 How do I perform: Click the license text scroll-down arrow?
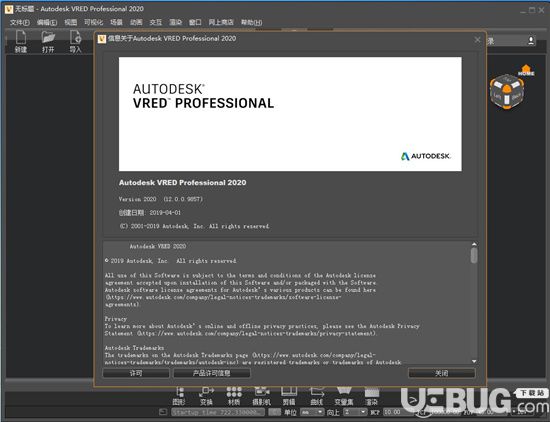pyautogui.click(x=474, y=361)
